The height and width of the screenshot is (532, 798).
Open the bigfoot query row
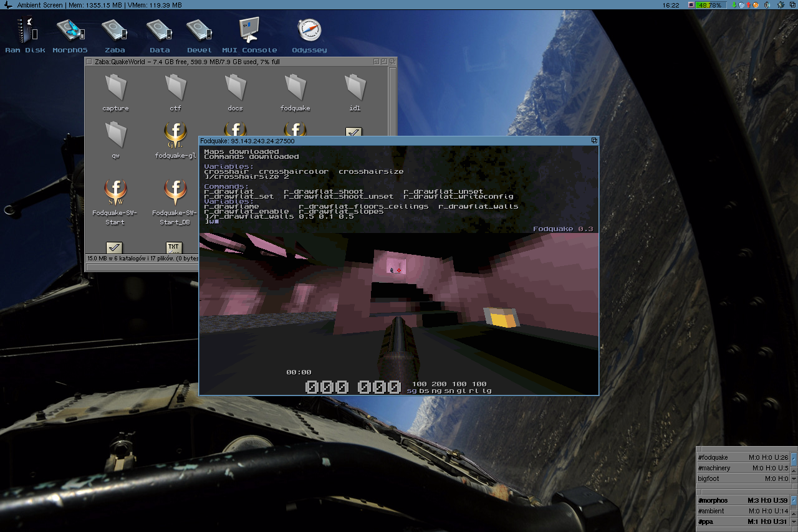tap(743, 478)
